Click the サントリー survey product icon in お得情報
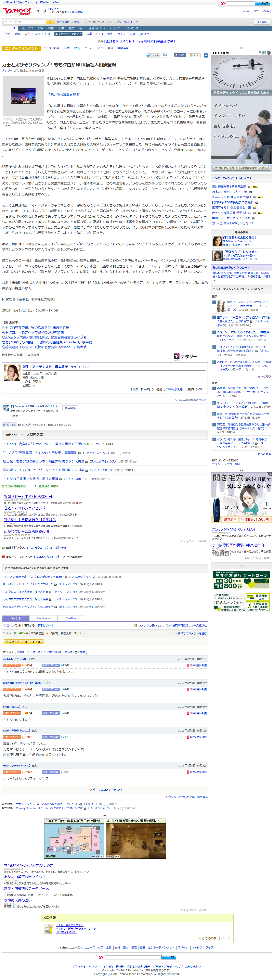Screen dimensions: 274x980 [48, 929]
